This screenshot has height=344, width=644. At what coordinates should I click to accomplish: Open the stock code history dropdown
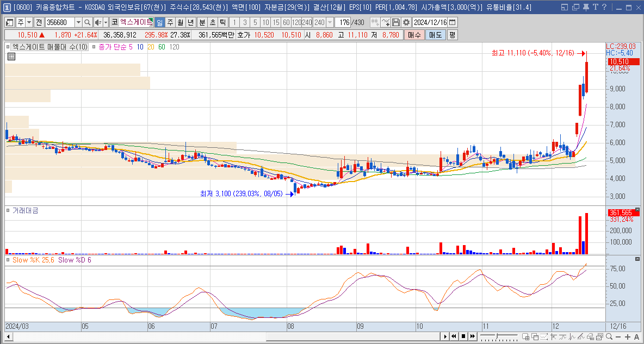click(x=78, y=22)
